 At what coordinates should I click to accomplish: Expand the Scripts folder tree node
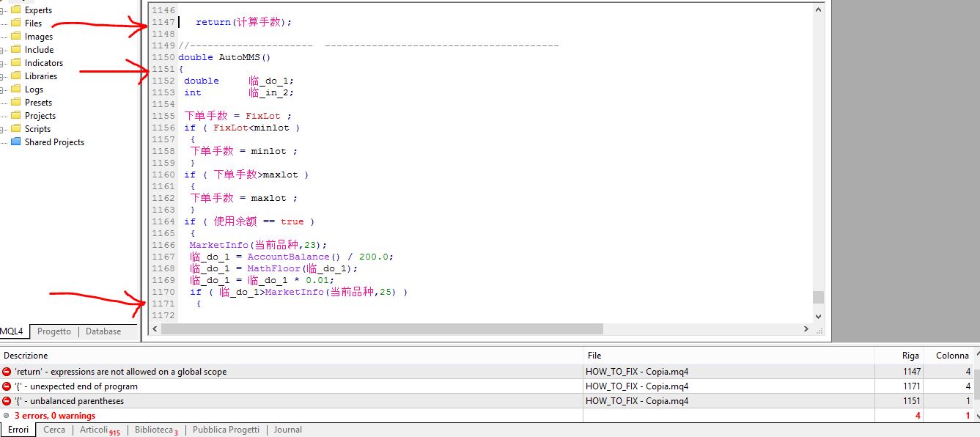tap(2, 129)
